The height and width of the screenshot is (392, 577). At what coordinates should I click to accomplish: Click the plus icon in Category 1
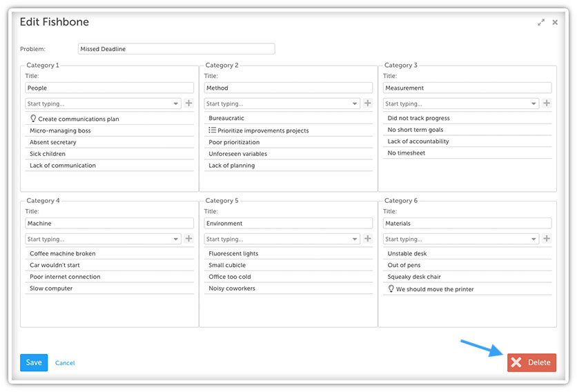click(189, 103)
